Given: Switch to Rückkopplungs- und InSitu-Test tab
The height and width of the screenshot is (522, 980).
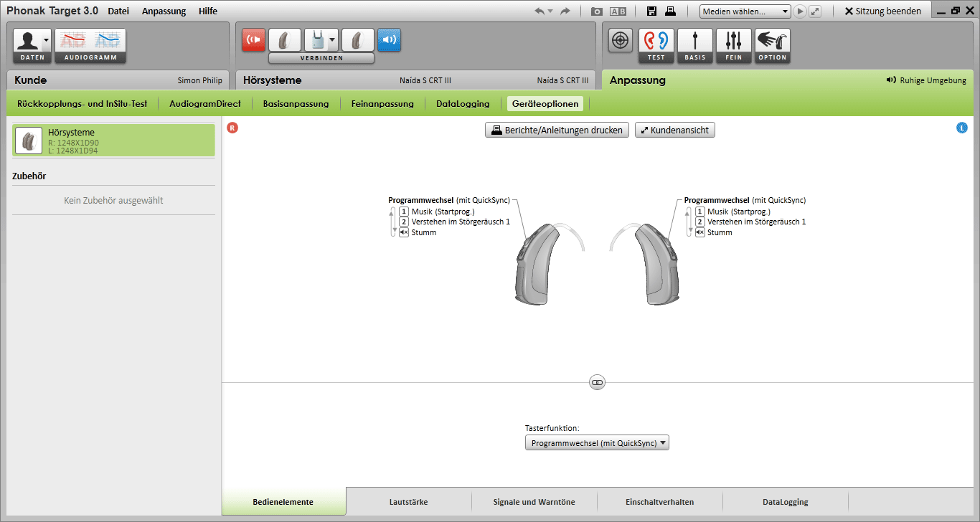Looking at the screenshot, I should pos(83,104).
